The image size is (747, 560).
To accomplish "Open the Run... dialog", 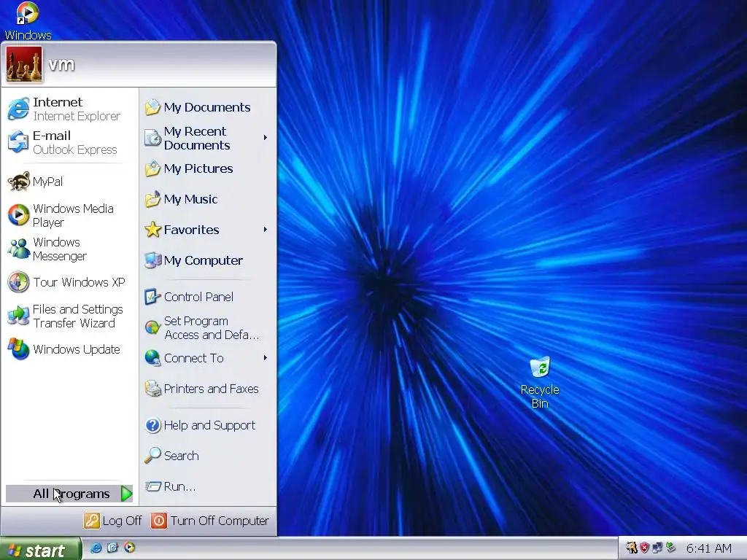I will [x=206, y=486].
